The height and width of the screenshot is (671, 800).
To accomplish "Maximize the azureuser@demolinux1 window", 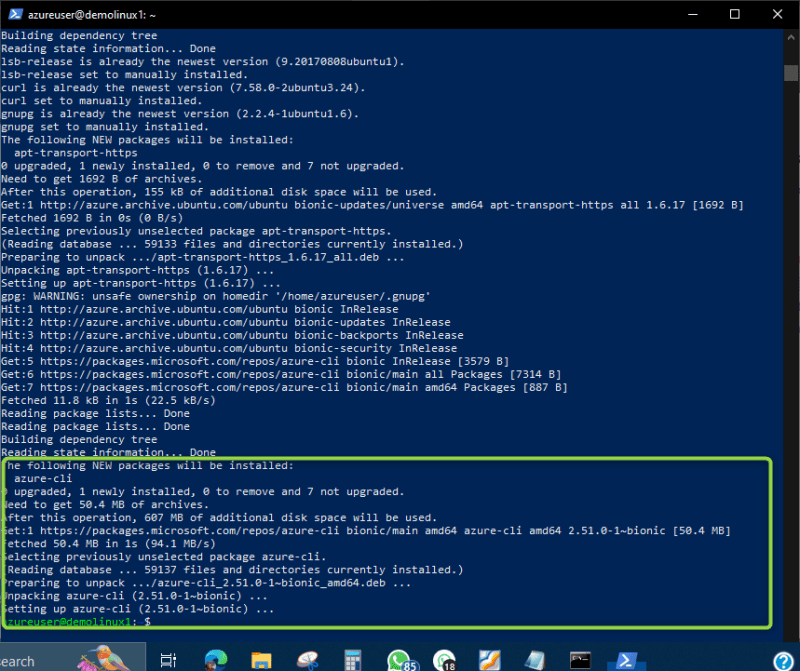I will (x=735, y=14).
